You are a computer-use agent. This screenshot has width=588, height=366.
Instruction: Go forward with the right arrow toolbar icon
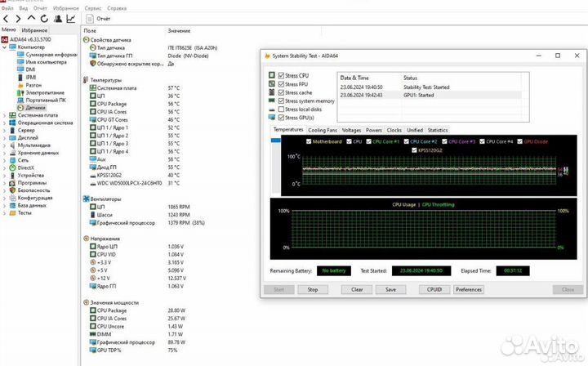[x=18, y=18]
